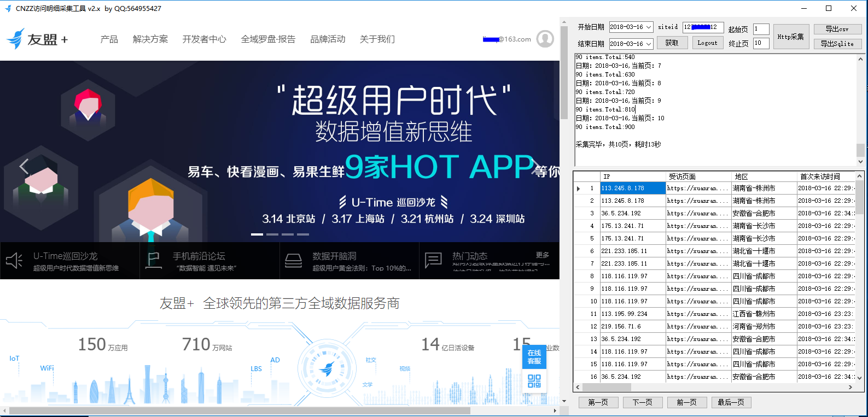Click the log line 采集完毕，共10页
Image resolution: width=868 pixels, height=417 pixels.
pyautogui.click(x=618, y=144)
